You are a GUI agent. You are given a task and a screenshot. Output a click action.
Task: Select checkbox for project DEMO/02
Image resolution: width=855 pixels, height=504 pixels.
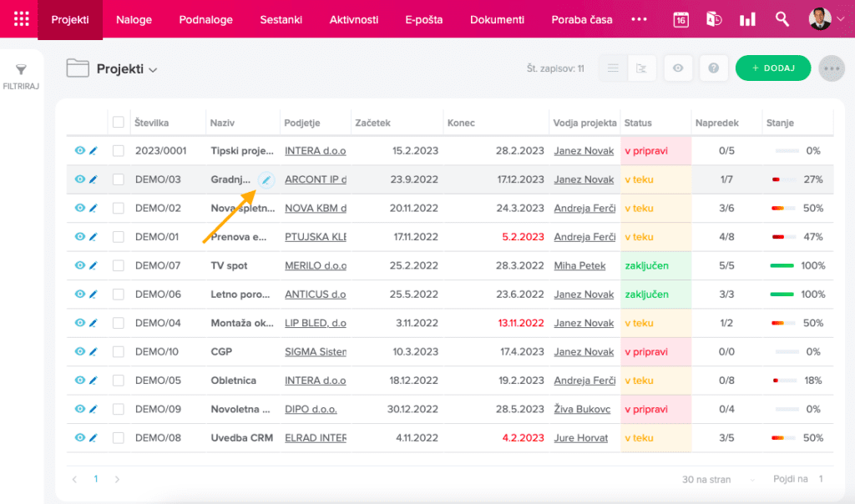point(119,208)
